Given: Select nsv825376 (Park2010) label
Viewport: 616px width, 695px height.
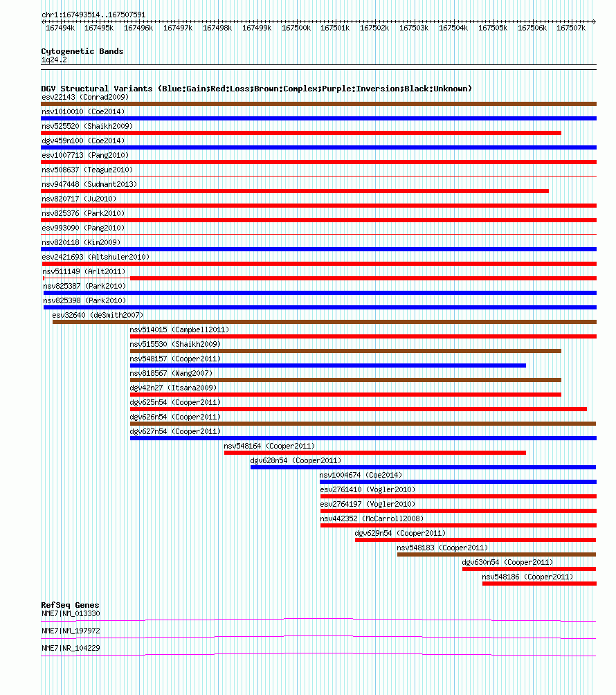Looking at the screenshot, I should point(83,213).
